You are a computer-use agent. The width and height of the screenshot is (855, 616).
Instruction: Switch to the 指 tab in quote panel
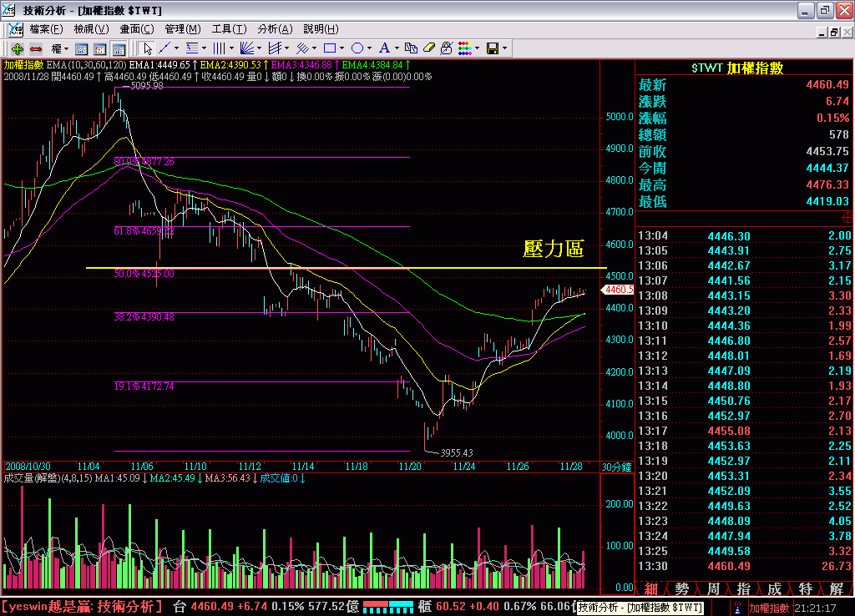743,588
